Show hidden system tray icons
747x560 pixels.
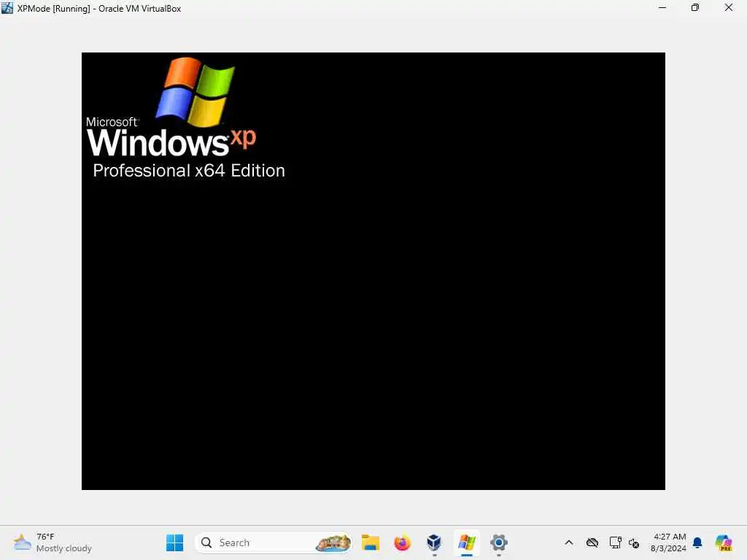569,542
